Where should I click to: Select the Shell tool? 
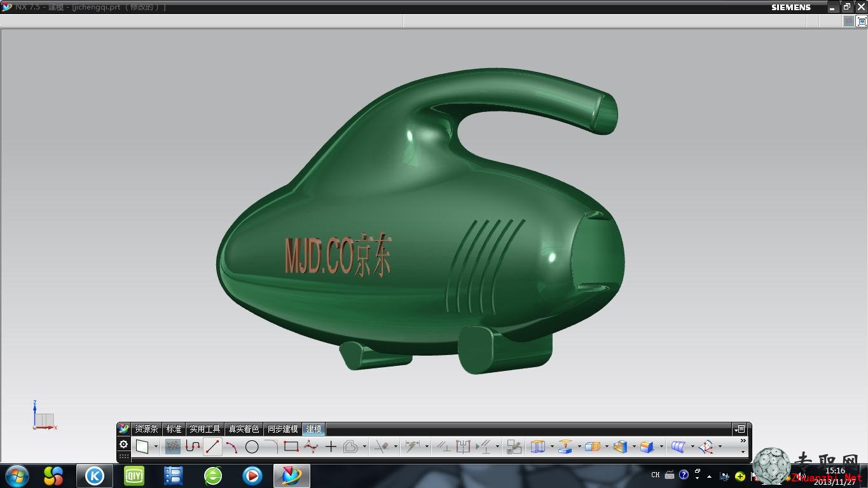(x=621, y=447)
